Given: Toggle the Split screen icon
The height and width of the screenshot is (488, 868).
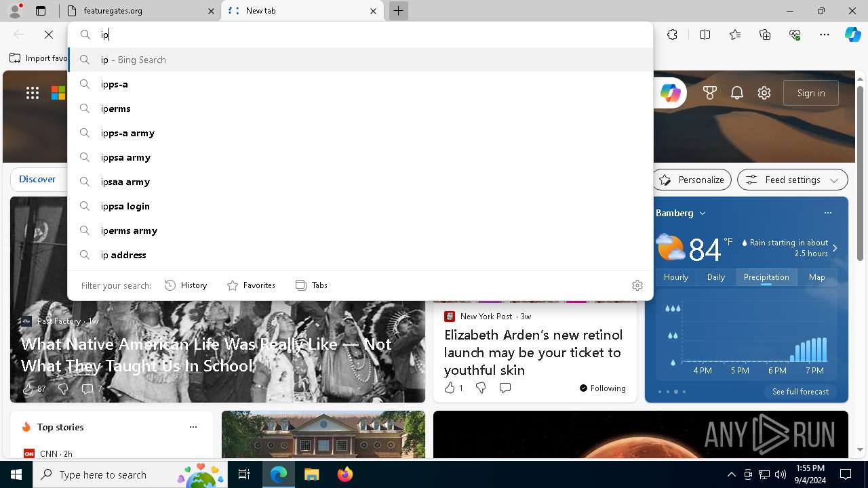Looking at the screenshot, I should pos(705,35).
